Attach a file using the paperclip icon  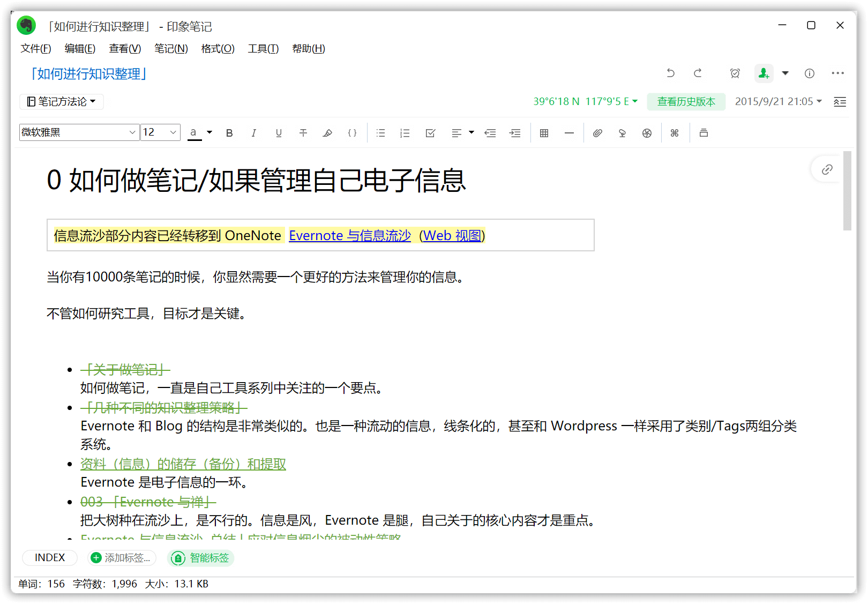[x=597, y=133]
